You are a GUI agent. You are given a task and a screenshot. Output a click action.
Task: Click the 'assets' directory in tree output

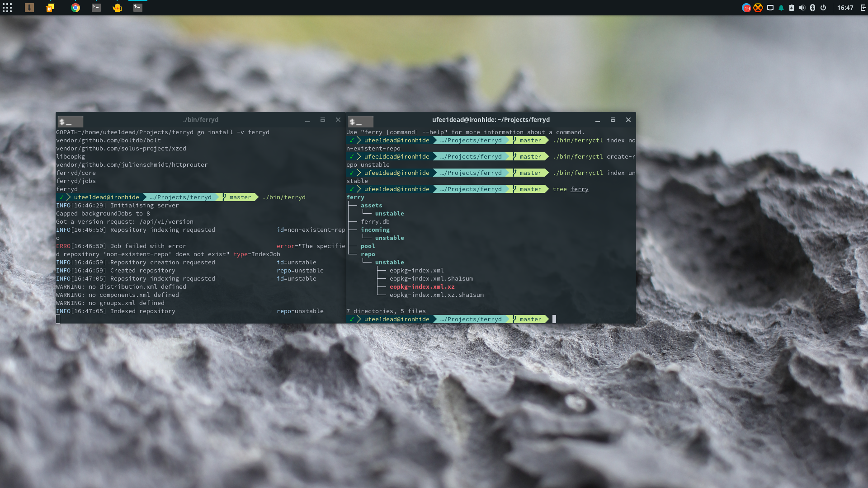tap(372, 206)
